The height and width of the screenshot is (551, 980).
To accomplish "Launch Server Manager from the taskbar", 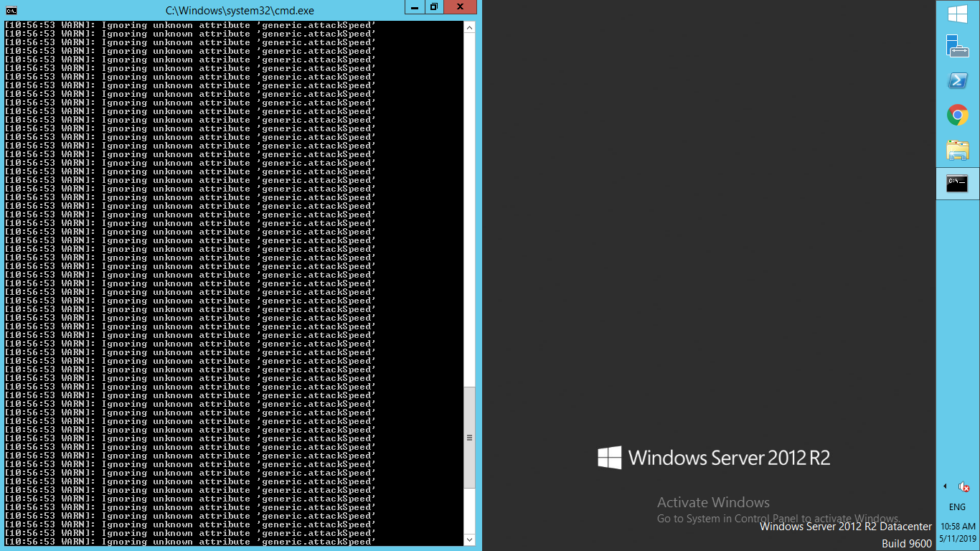I will (958, 46).
